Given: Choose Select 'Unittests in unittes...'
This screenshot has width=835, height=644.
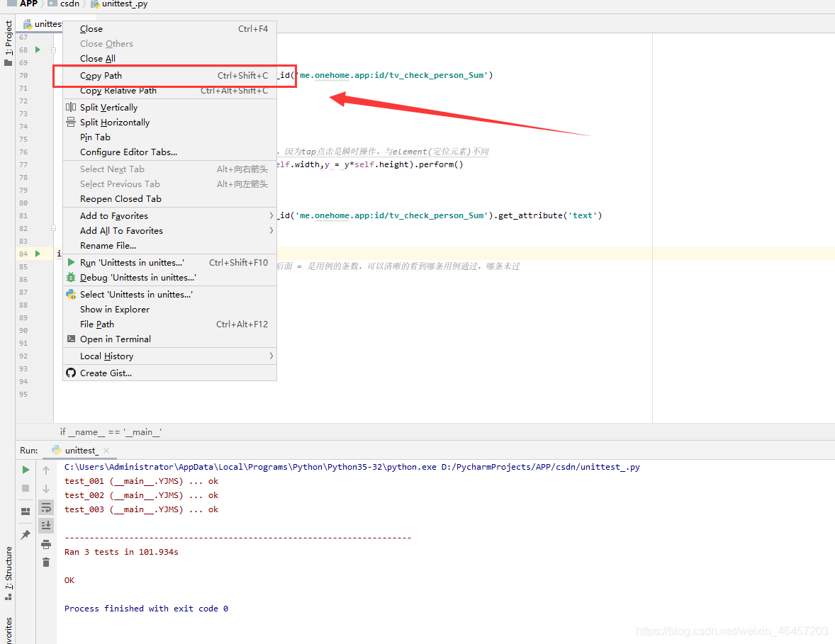Looking at the screenshot, I should click(169, 295).
